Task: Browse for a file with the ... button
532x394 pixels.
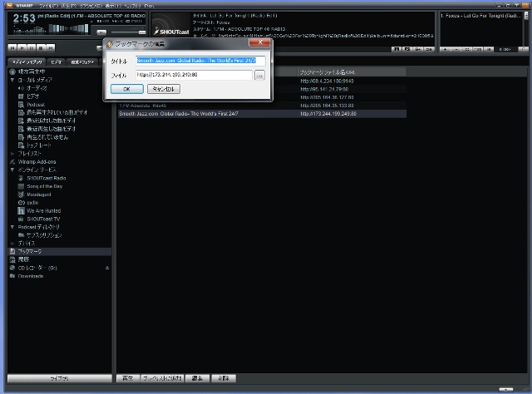Action: [259, 76]
